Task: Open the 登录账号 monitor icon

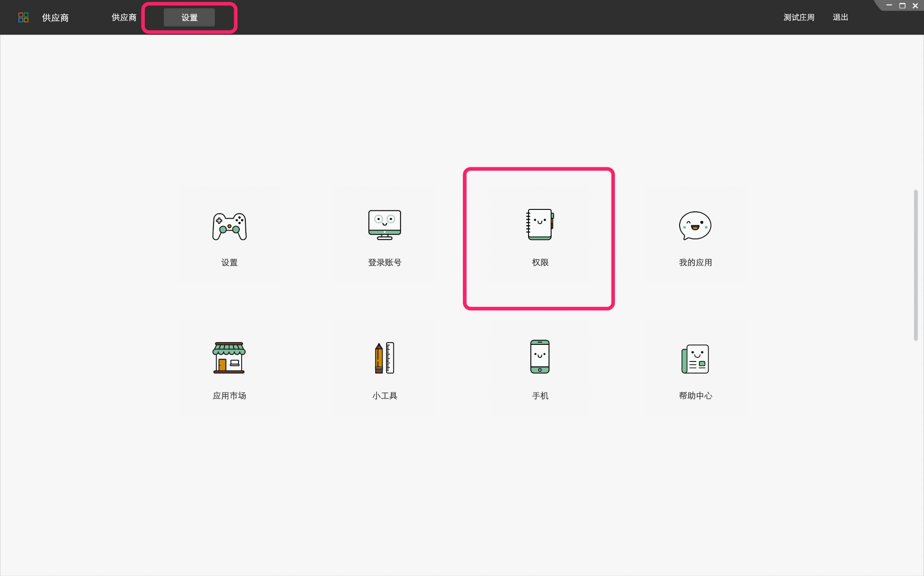Action: tap(385, 225)
